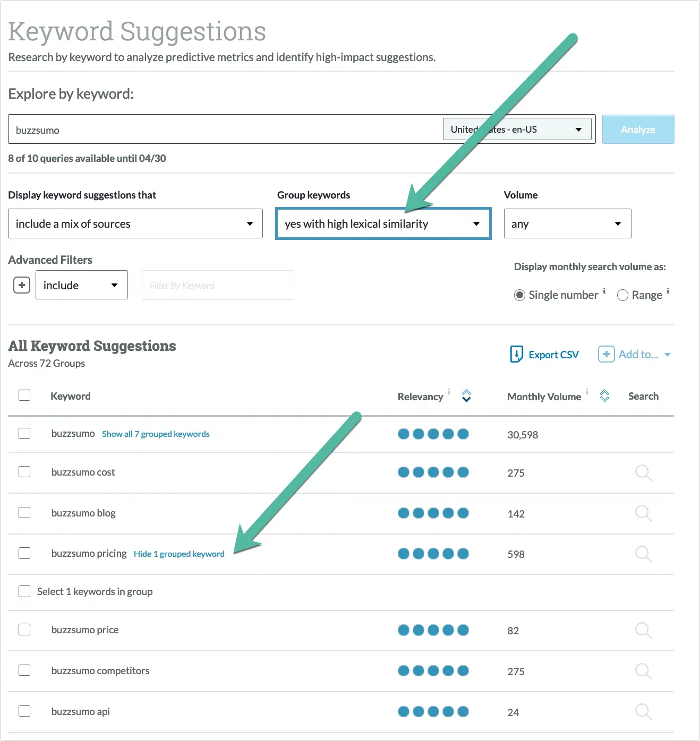Click the Relevancy info icon
Screen dimensions: 700x741
pyautogui.click(x=449, y=392)
